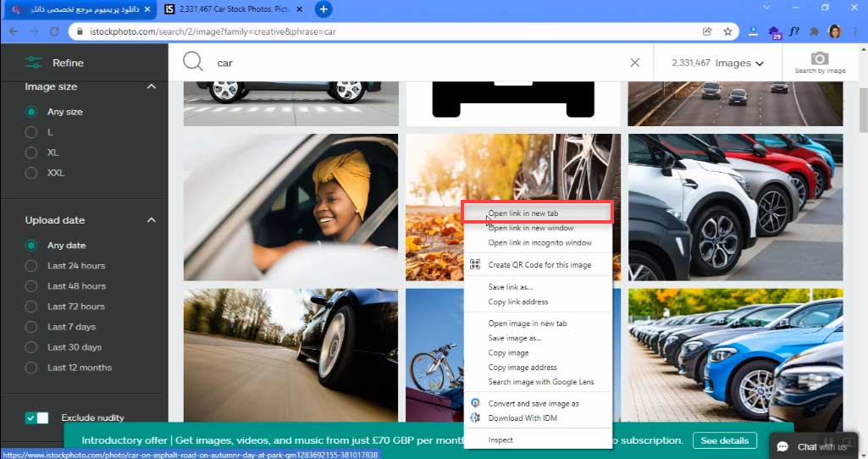Viewport: 868px width, 459px height.
Task: Select the XL image size option
Action: click(x=31, y=152)
